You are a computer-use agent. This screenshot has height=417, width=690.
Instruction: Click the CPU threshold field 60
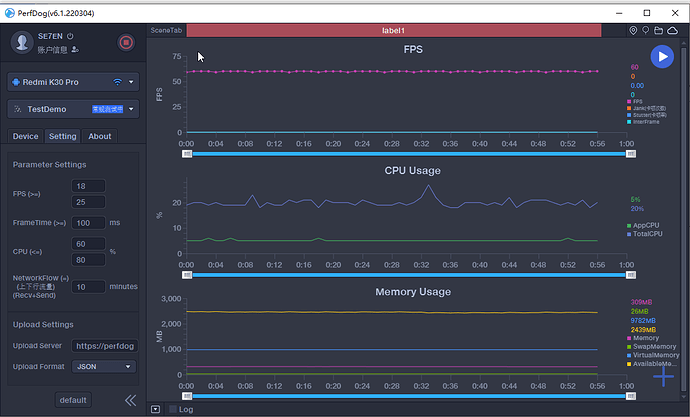pos(88,244)
